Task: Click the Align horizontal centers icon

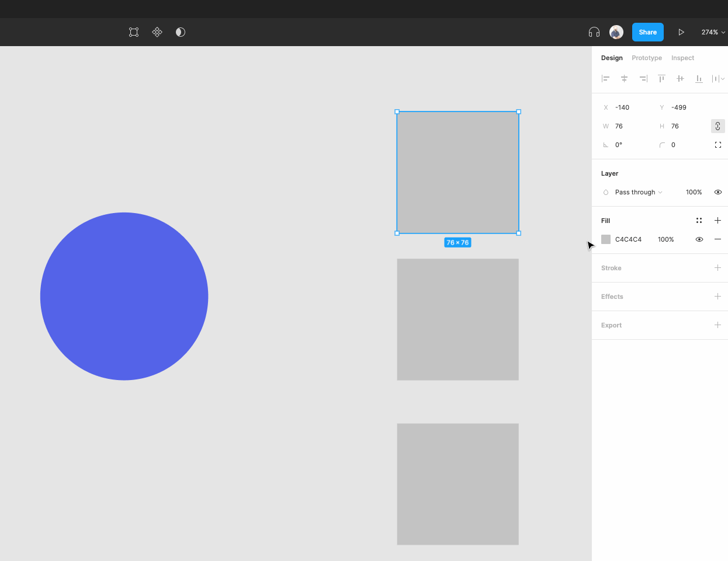Action: click(625, 78)
